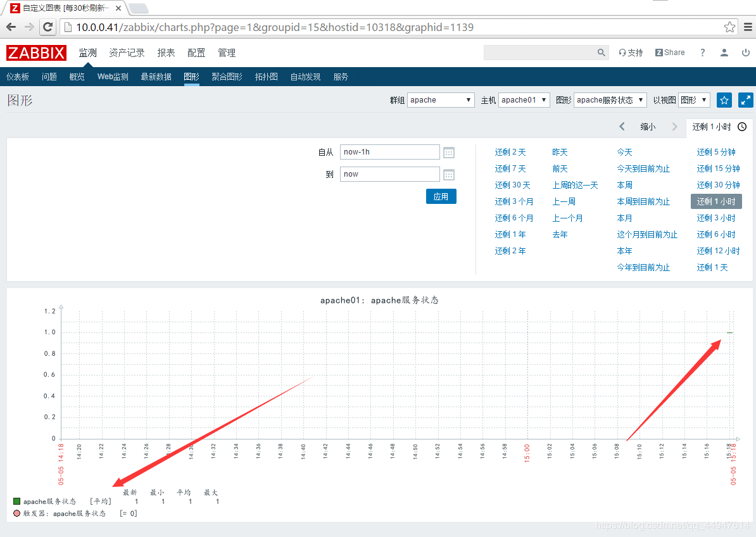Bookmark page with star in address bar
756x537 pixels.
729,27
